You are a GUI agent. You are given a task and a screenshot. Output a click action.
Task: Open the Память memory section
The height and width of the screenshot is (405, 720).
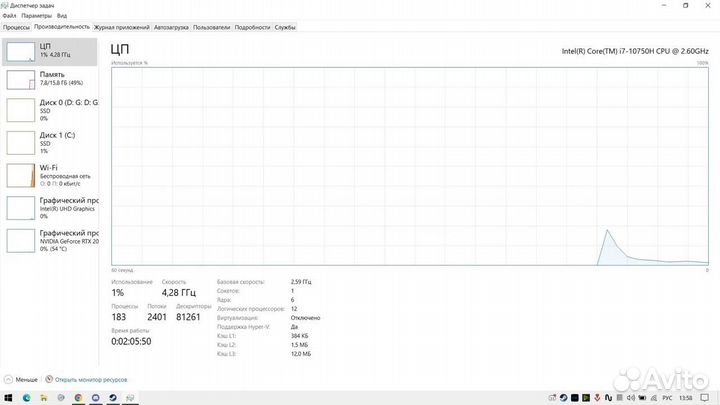coord(50,79)
